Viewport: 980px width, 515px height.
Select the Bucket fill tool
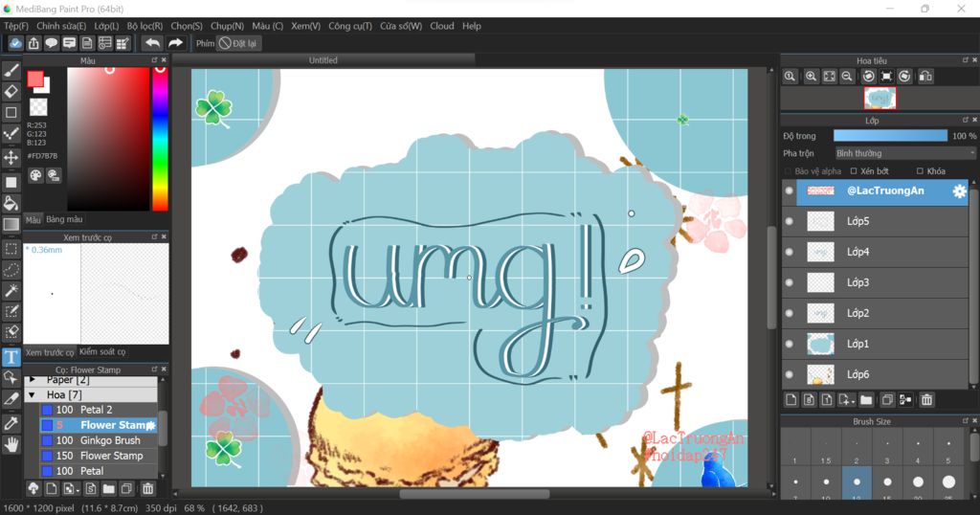[11, 203]
